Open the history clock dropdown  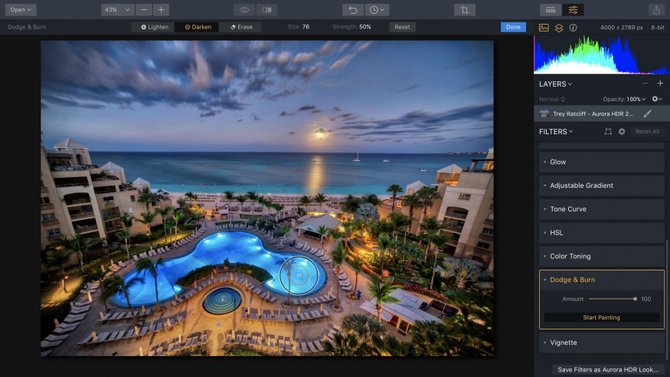pos(377,10)
